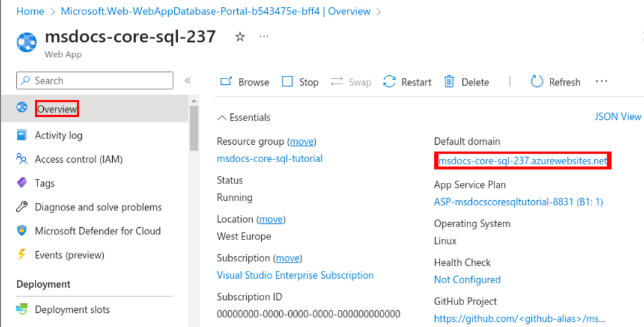Screen dimensions: 644x327
Task: Click the Stop square icon
Action: coord(288,81)
